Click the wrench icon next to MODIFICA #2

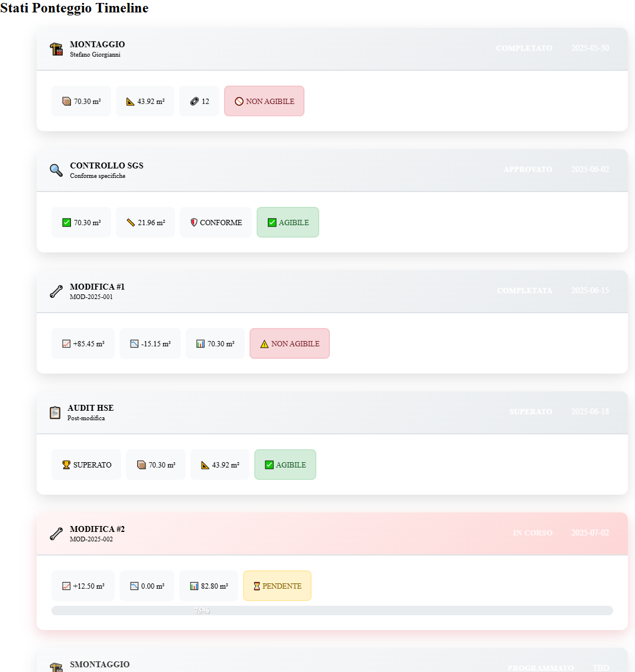pos(56,534)
